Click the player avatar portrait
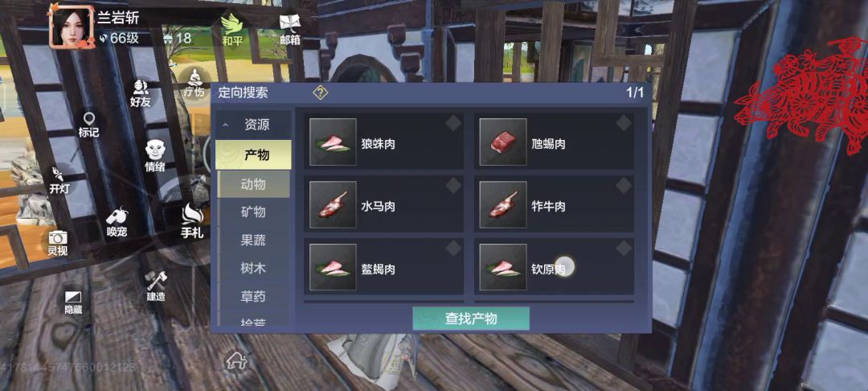 71,27
